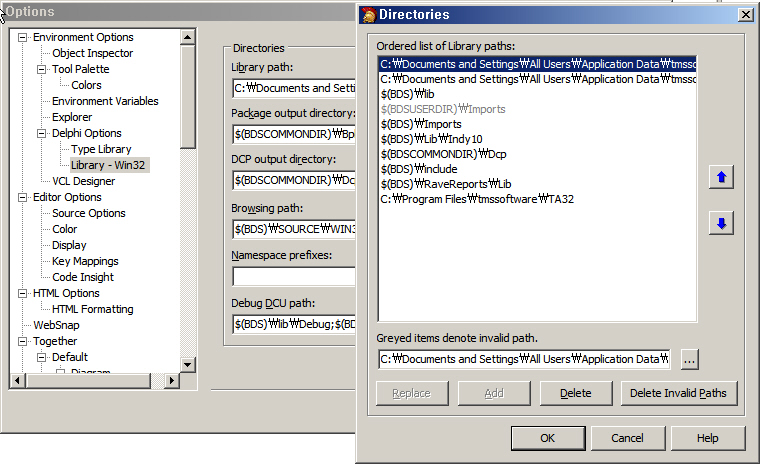This screenshot has width=760, height=464.
Task: Select the C:\Program Files\tmssoftware\TA32 path
Action: tap(477, 199)
